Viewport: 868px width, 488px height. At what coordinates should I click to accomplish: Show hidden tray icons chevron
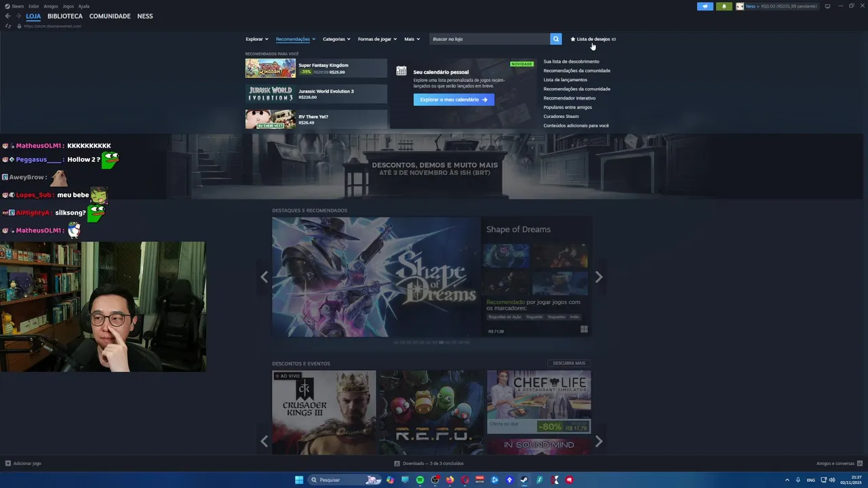tap(787, 480)
